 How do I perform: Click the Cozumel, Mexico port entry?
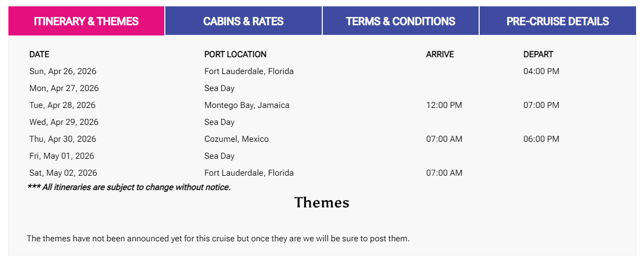click(236, 139)
